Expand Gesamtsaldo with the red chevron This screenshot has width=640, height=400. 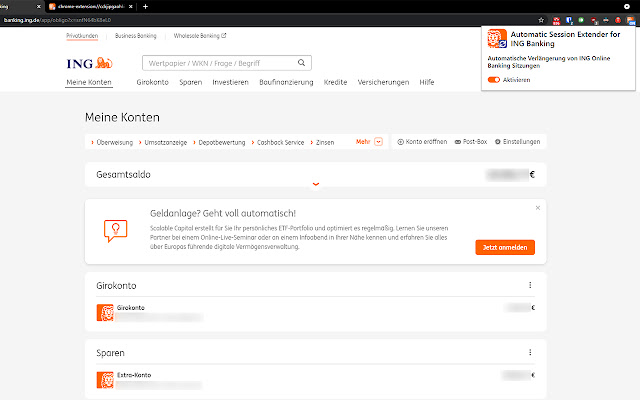316,184
